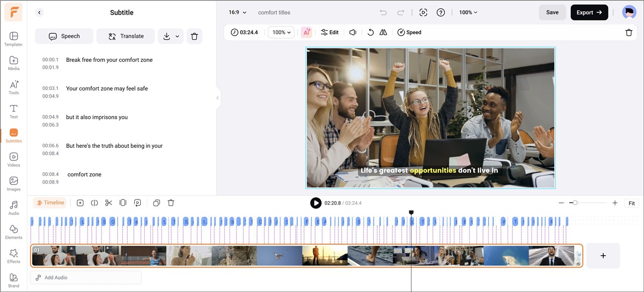Open the 16:9 aspect ratio dropdown
Viewport: 644px width, 292px height.
[x=237, y=13]
